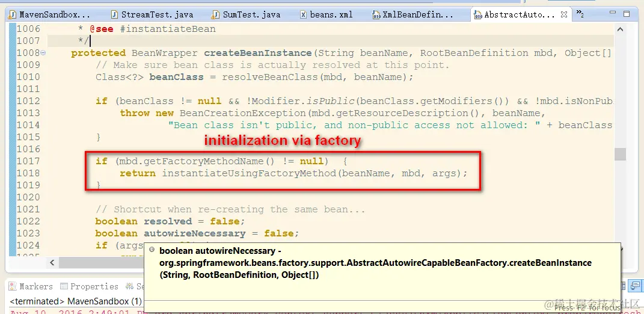Click the editor horizontal scrollbar thumb

pyautogui.click(x=100, y=262)
